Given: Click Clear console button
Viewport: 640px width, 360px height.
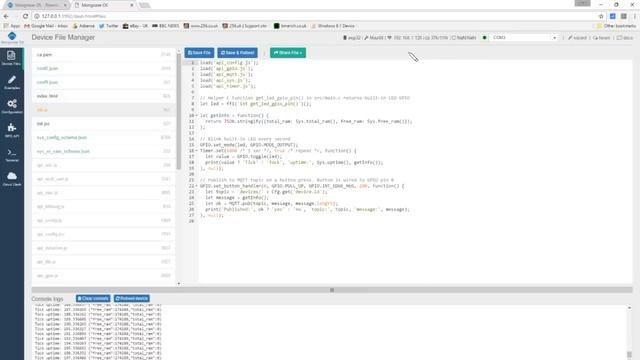Looking at the screenshot, I should 93,298.
